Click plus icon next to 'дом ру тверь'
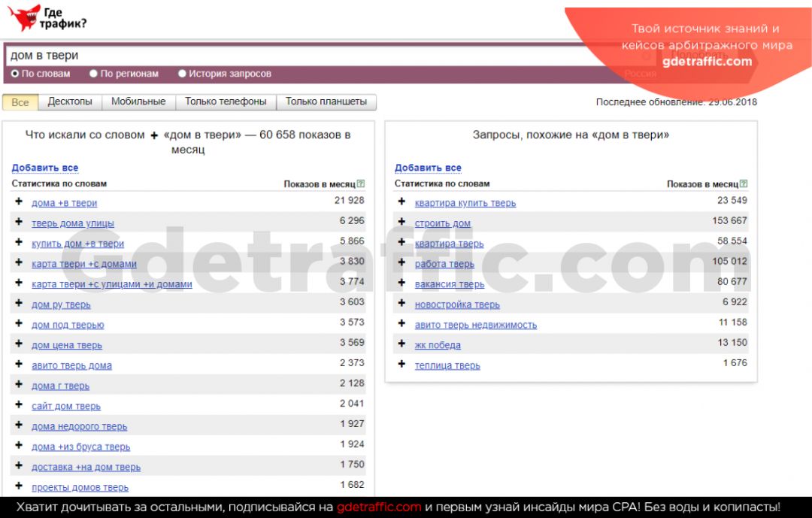812x518 pixels. tap(19, 304)
